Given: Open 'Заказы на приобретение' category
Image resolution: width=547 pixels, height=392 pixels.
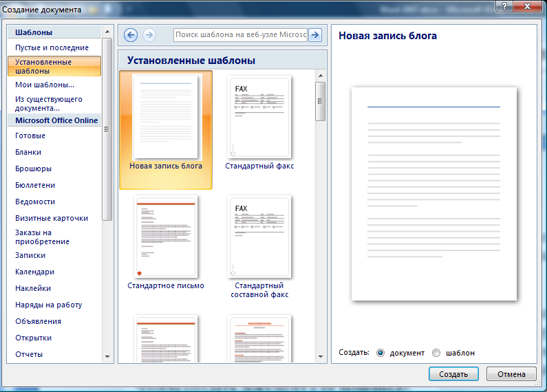Looking at the screenshot, I should [42, 237].
